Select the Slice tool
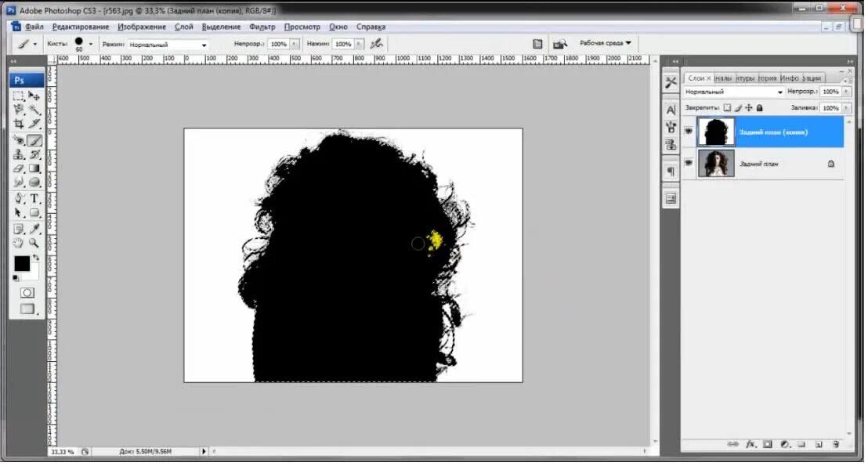 click(34, 124)
